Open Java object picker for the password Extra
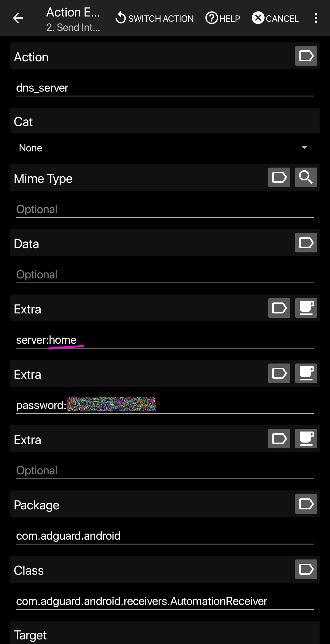Viewport: 330px width, 644px height. pos(306,373)
